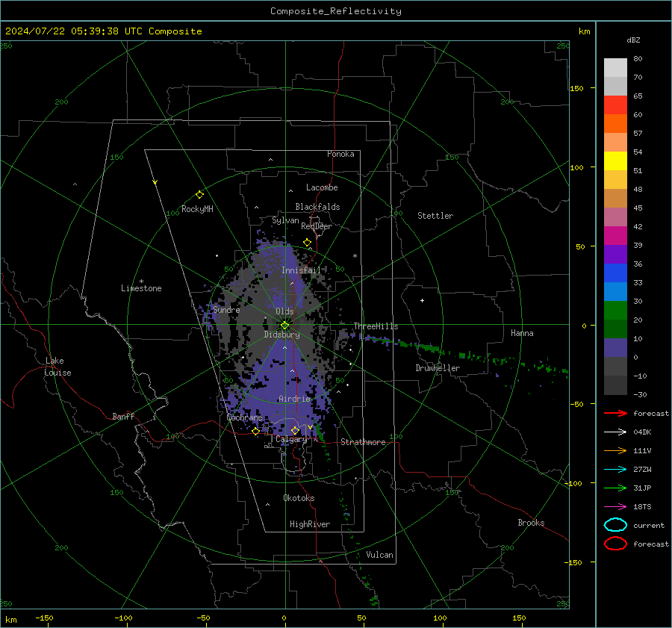Click the red forecast arrow in legend
The height and width of the screenshot is (628, 672).
point(615,413)
